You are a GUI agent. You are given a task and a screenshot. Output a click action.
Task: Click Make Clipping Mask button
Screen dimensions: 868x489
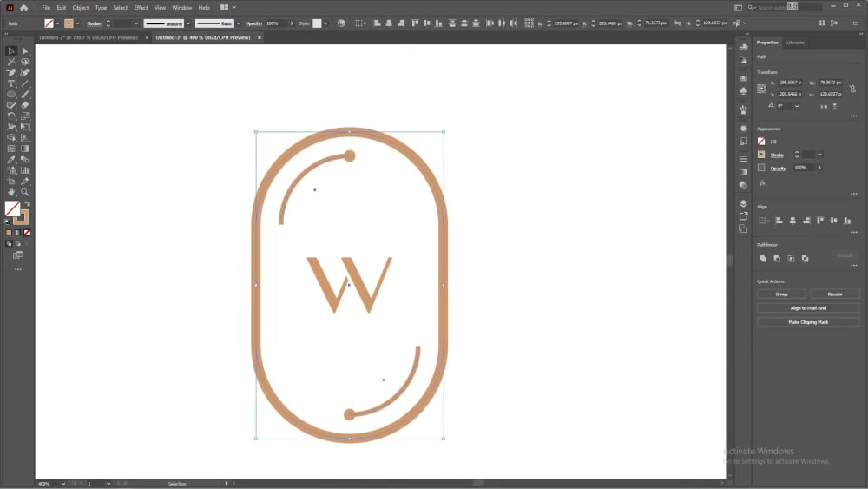tap(808, 322)
